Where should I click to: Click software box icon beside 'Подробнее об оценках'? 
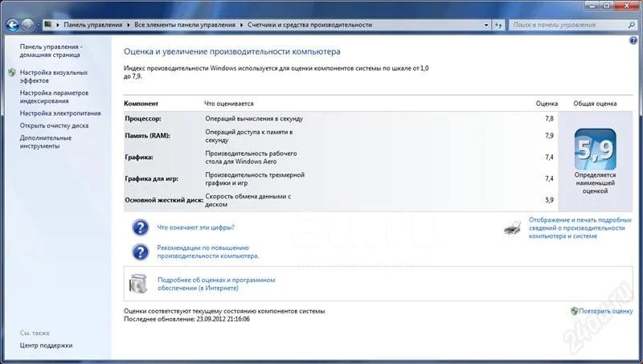[x=138, y=284]
